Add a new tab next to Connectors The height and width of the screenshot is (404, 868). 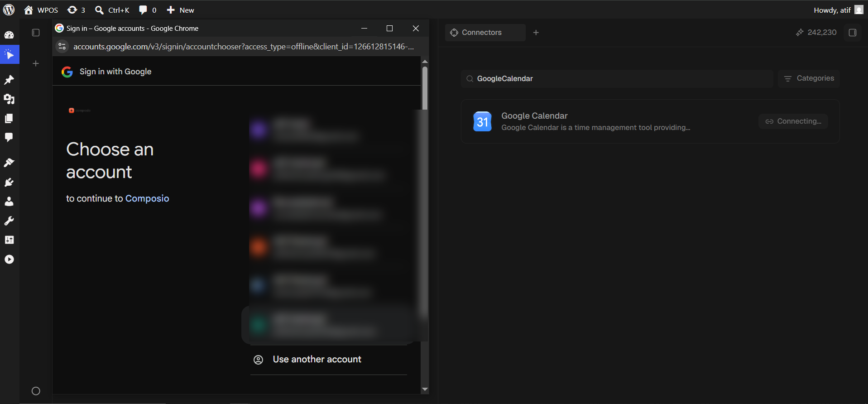point(536,33)
